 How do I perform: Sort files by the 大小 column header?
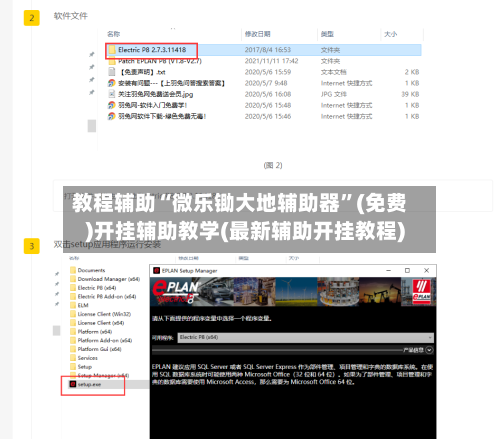pyautogui.click(x=390, y=34)
